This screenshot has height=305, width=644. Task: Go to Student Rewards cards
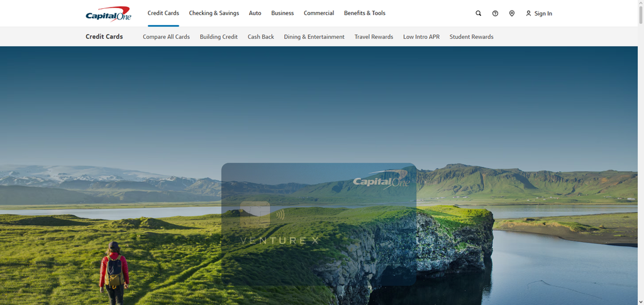click(x=472, y=37)
